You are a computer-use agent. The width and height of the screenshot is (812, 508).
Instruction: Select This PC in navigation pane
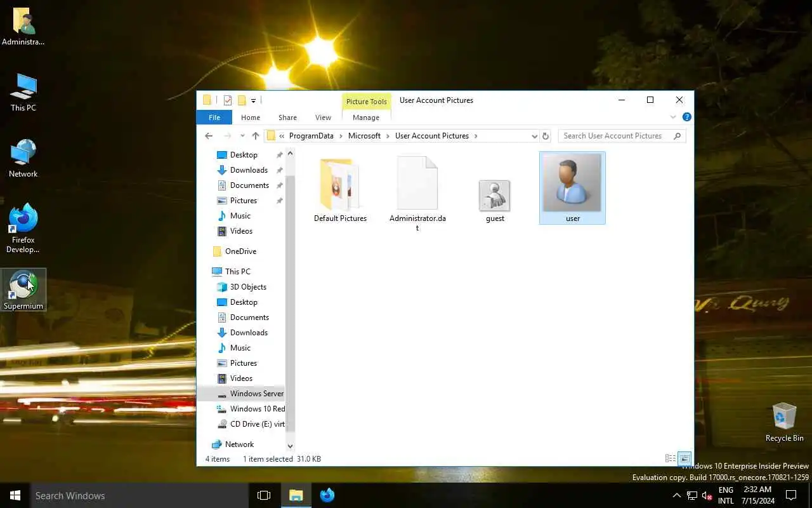(x=237, y=272)
